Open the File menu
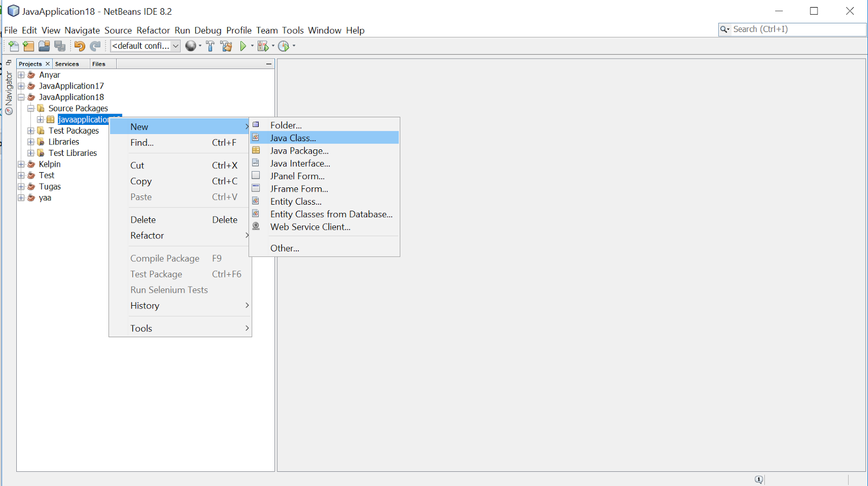The width and height of the screenshot is (868, 486). [11, 30]
